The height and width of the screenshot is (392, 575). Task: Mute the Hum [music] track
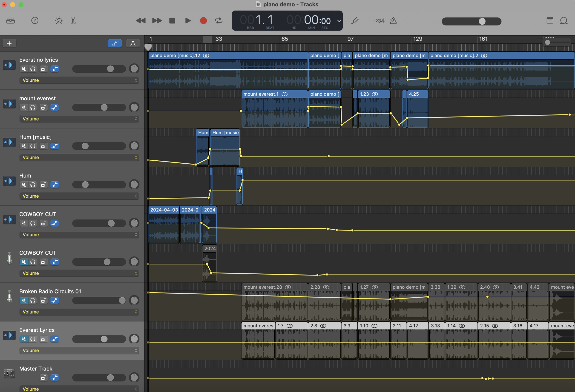pyautogui.click(x=24, y=146)
